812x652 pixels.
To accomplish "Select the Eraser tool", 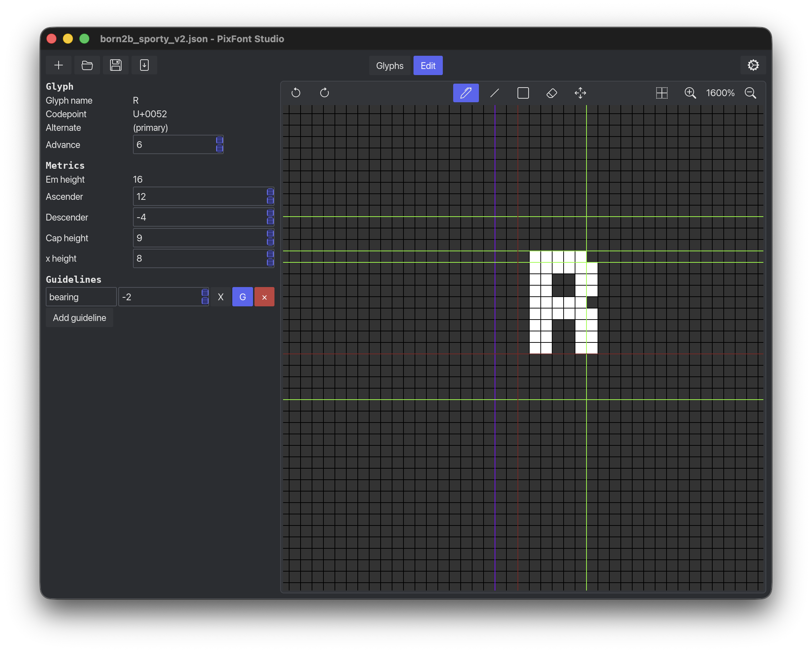I will [x=552, y=93].
